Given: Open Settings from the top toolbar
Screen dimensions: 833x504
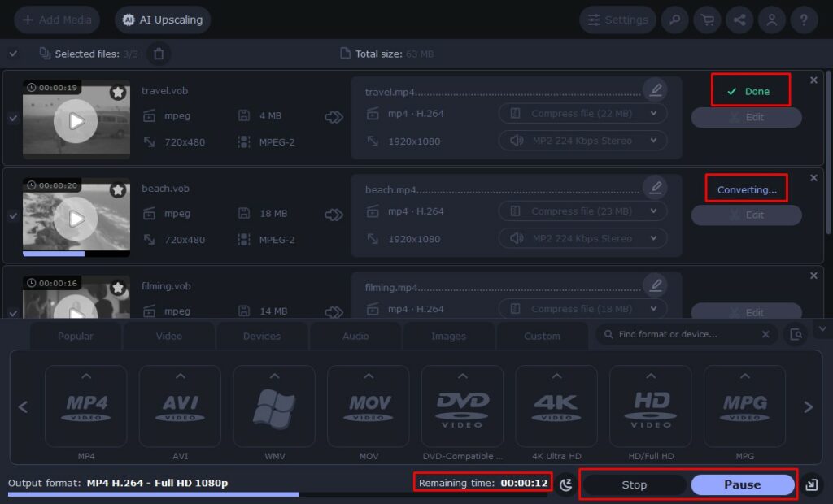Looking at the screenshot, I should (x=617, y=20).
